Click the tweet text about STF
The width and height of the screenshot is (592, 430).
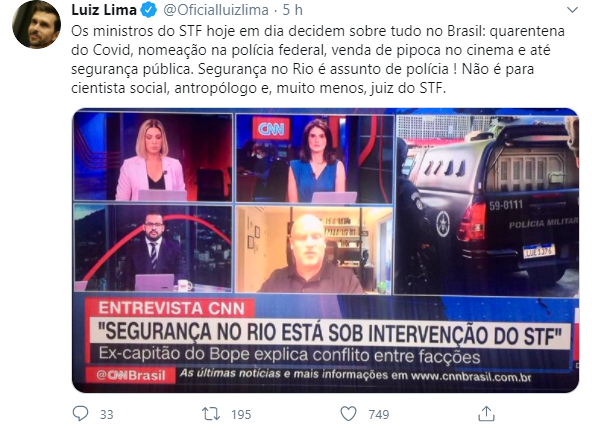point(318,59)
